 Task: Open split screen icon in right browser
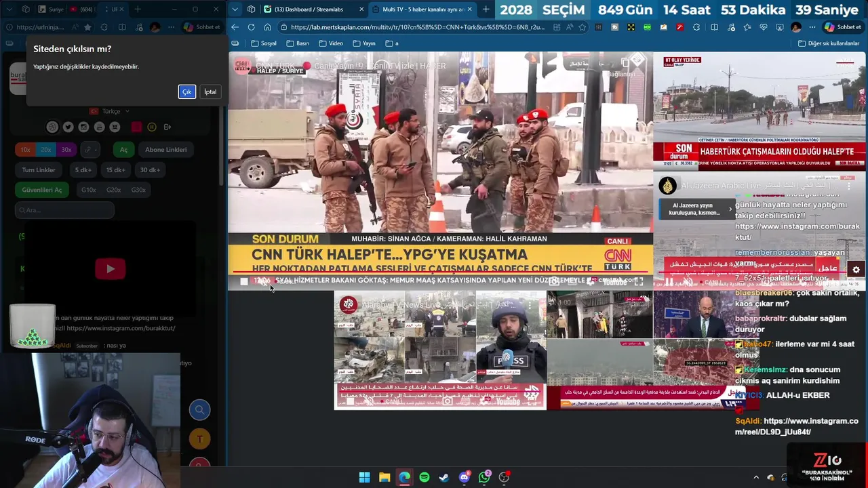[714, 27]
